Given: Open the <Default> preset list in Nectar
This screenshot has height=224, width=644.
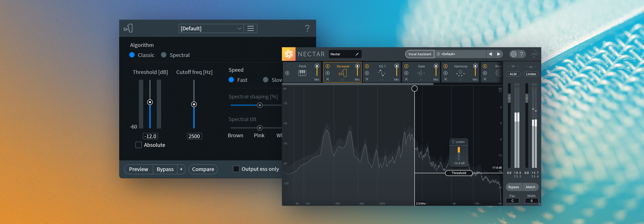Looking at the screenshot, I should coord(460,54).
